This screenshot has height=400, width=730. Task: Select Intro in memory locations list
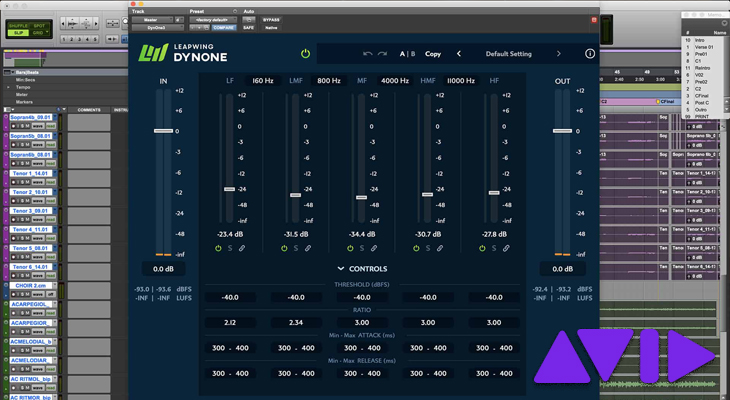tap(700, 40)
